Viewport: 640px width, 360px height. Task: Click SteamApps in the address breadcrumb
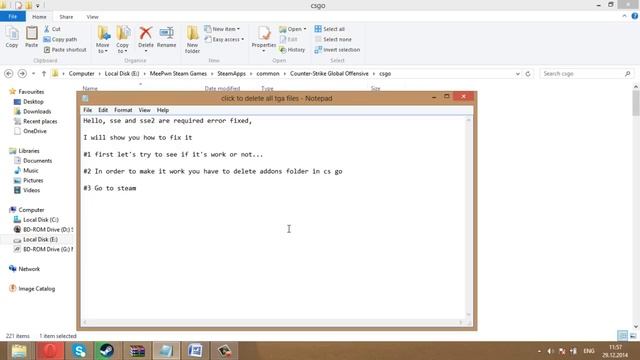pyautogui.click(x=231, y=73)
